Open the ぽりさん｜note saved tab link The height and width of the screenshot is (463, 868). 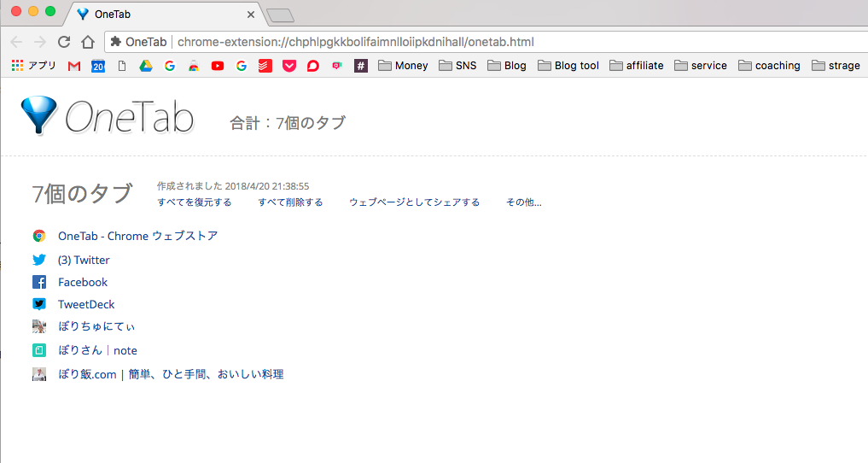tap(97, 350)
